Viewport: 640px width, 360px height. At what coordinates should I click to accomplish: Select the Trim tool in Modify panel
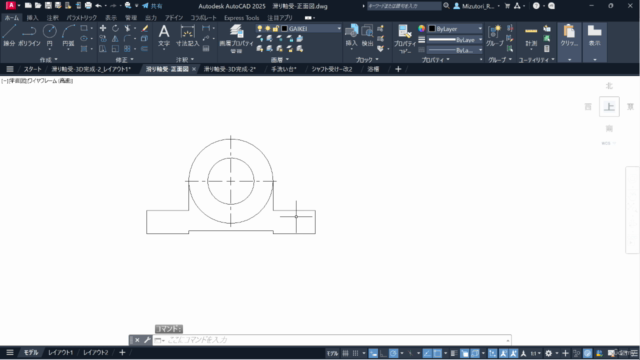127,28
